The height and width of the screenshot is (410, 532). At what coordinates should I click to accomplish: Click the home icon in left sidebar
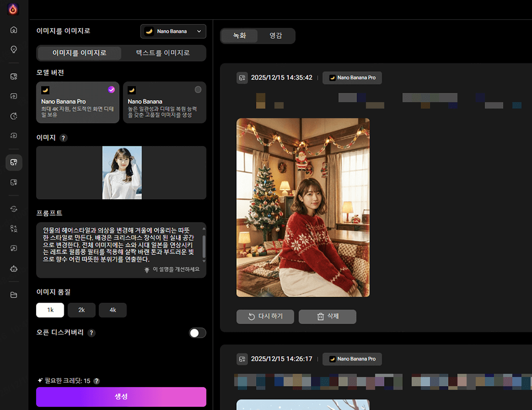tap(14, 30)
